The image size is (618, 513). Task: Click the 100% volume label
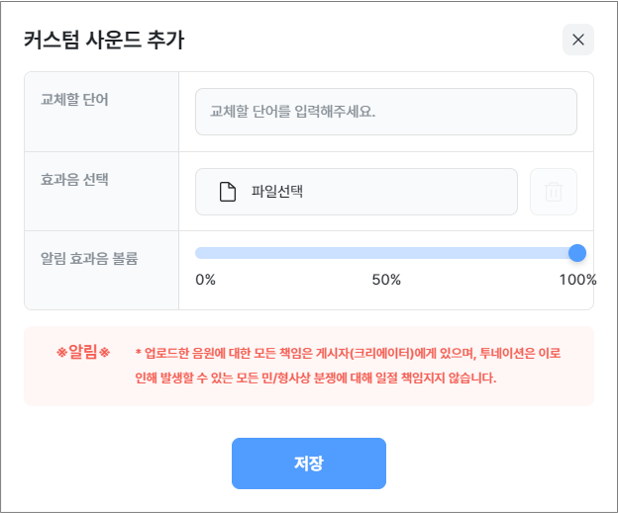pyautogui.click(x=577, y=280)
